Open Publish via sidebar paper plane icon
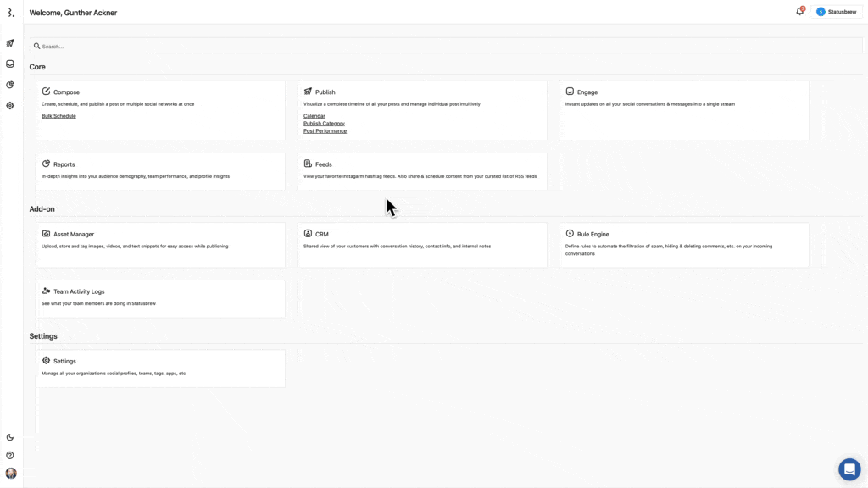Image resolution: width=868 pixels, height=488 pixels. [10, 43]
